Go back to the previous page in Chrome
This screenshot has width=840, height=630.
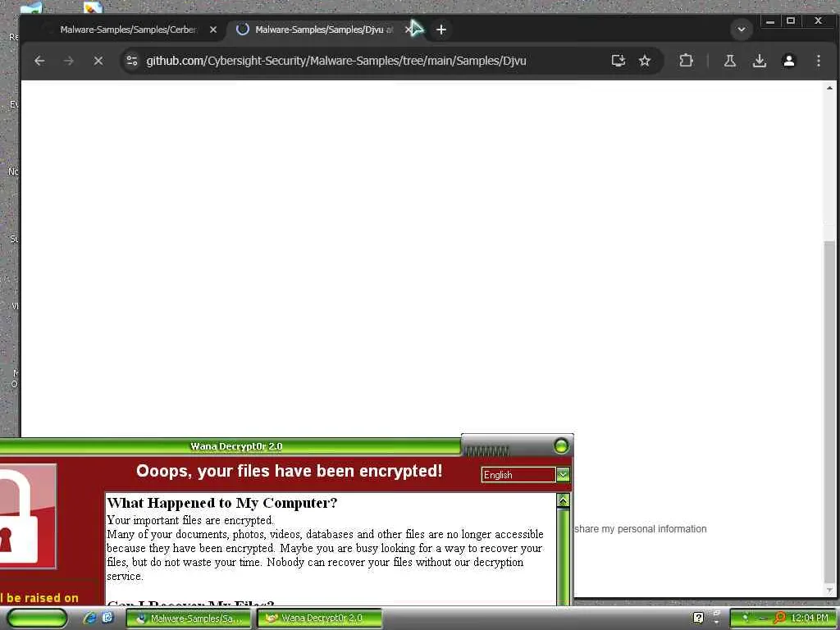point(39,61)
